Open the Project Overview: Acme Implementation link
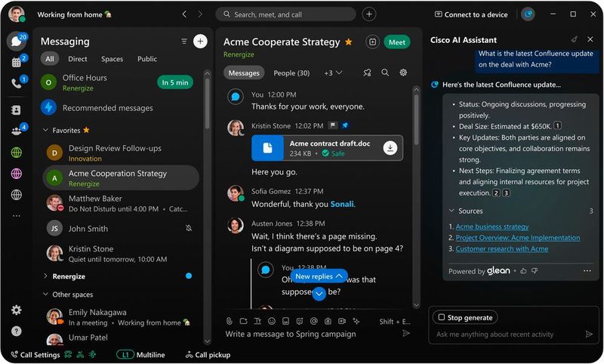The image size is (604, 364). click(x=518, y=238)
